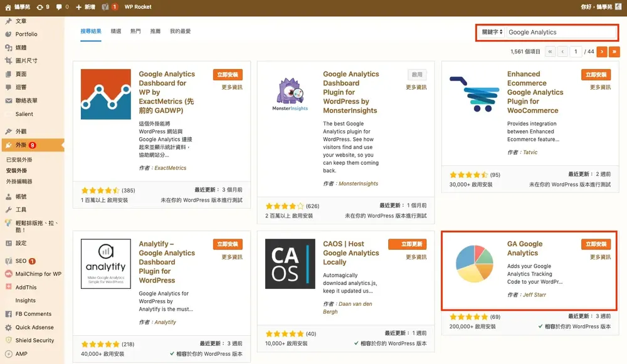627x364 pixels.
Task: Switch to the 精選 tab
Action: click(x=116, y=31)
